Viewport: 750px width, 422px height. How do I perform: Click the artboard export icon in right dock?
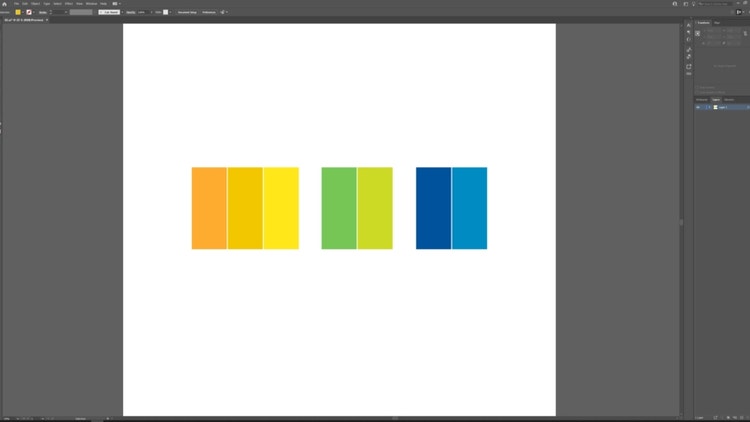(x=689, y=67)
